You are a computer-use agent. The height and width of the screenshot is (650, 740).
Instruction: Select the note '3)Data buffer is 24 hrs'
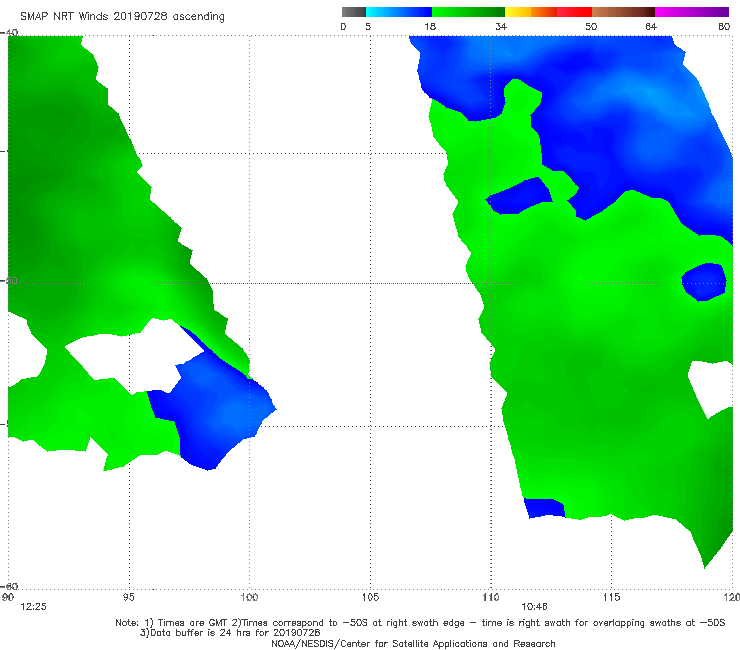(230, 633)
